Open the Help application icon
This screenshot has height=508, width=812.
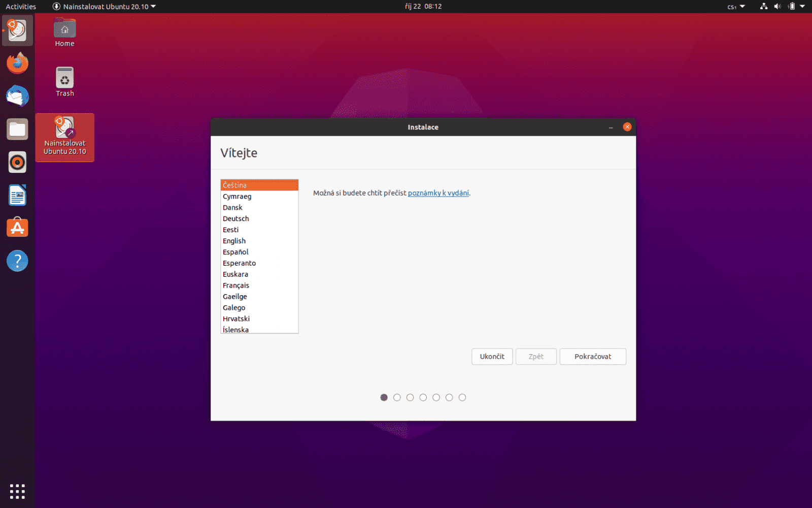point(17,261)
